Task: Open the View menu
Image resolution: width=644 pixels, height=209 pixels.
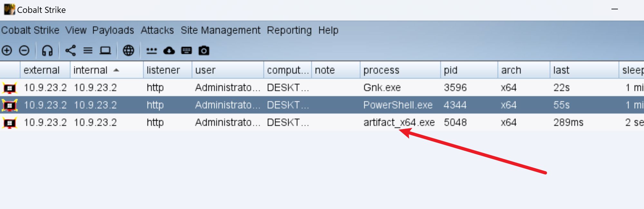Action: click(76, 30)
